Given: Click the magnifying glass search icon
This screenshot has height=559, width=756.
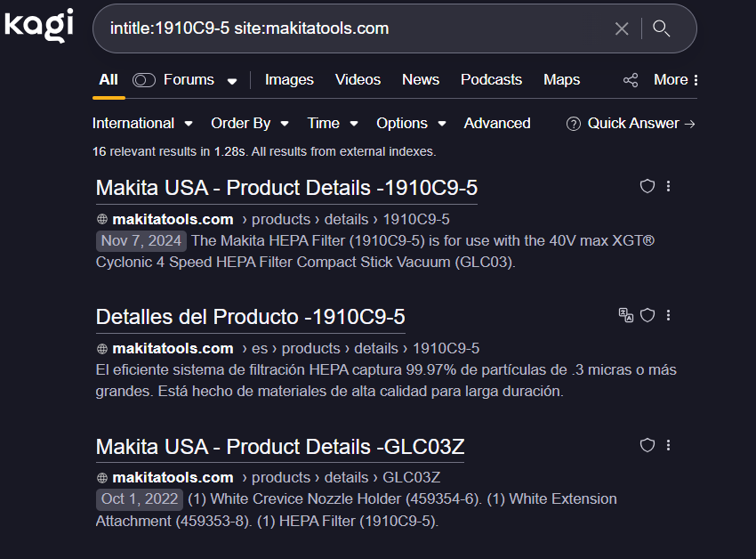Looking at the screenshot, I should click(x=661, y=28).
